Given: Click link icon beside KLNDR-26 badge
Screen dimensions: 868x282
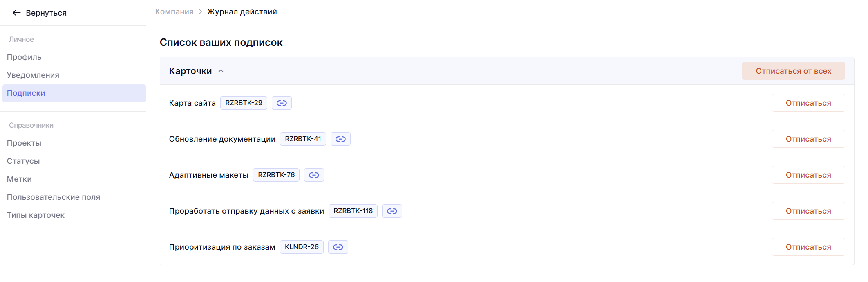Looking at the screenshot, I should pyautogui.click(x=338, y=247).
